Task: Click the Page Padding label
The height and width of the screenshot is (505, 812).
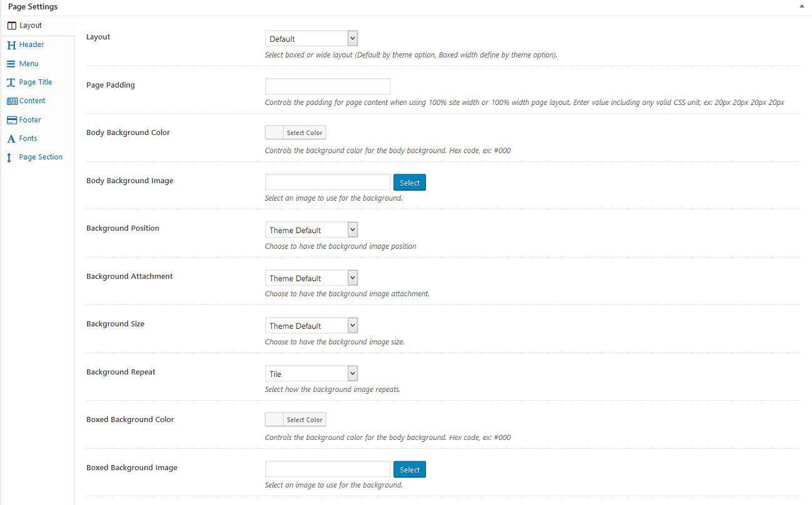Action: [x=111, y=85]
